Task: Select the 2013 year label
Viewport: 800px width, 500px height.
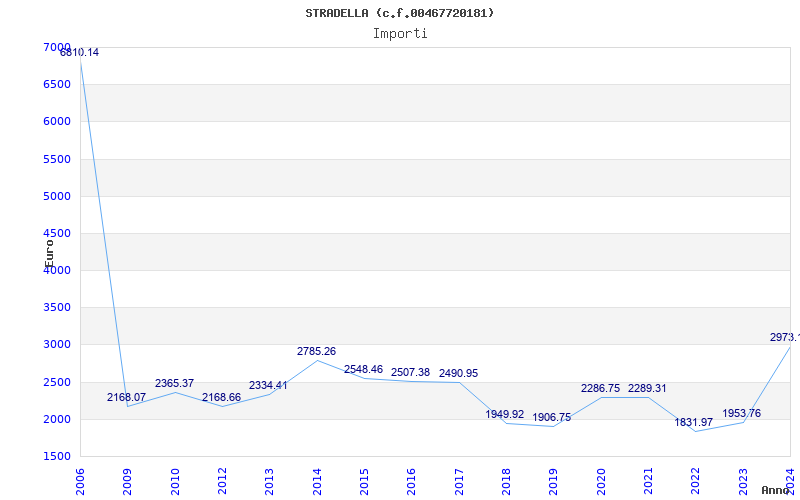Action: pyautogui.click(x=269, y=482)
